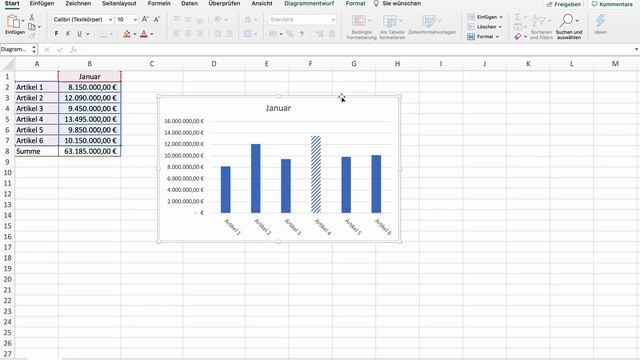Click the Suchen und auswählen magnifier icon

point(567,20)
